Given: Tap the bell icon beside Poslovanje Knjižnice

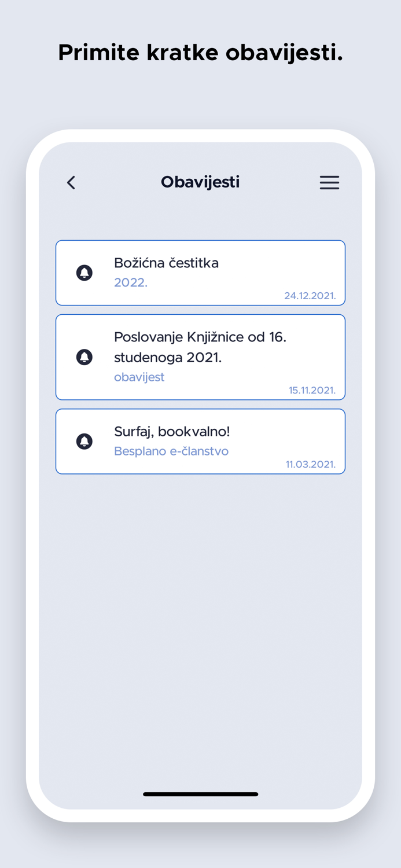Looking at the screenshot, I should coord(84,357).
